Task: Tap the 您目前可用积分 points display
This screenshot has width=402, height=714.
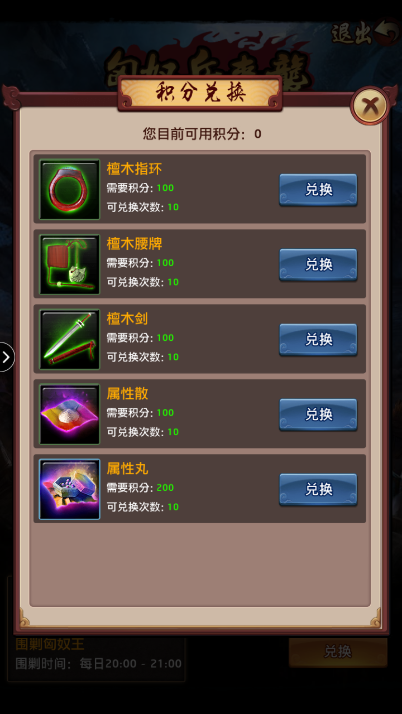Action: coord(202,134)
